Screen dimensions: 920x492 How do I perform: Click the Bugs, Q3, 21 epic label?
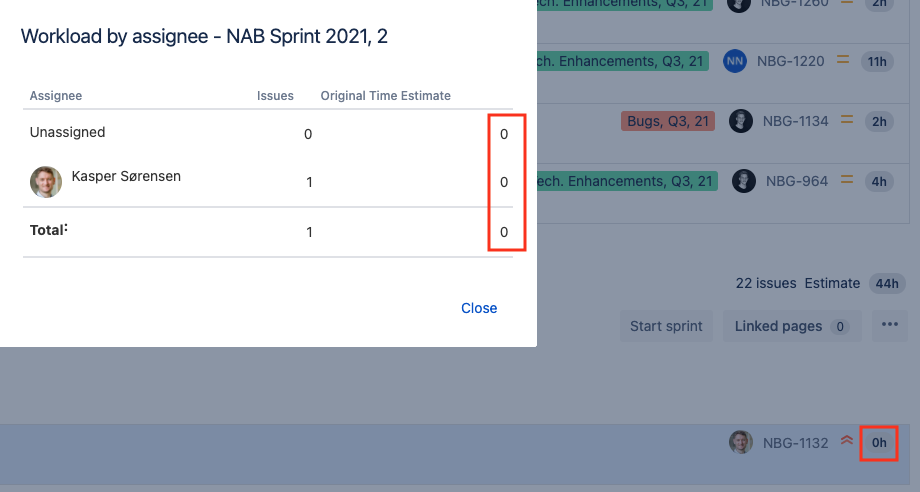coord(668,121)
